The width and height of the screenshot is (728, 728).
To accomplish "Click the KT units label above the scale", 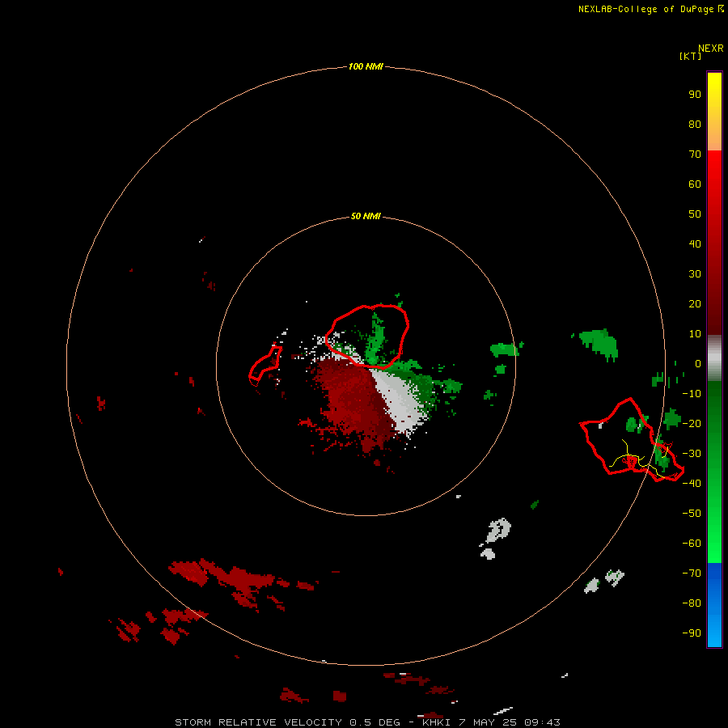I will click(x=690, y=56).
